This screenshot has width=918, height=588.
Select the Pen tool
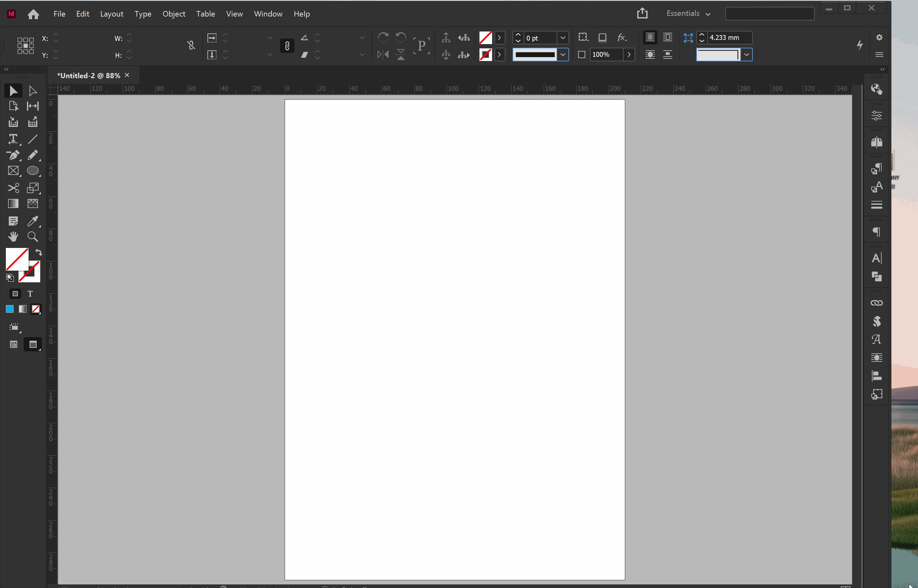[x=13, y=155]
